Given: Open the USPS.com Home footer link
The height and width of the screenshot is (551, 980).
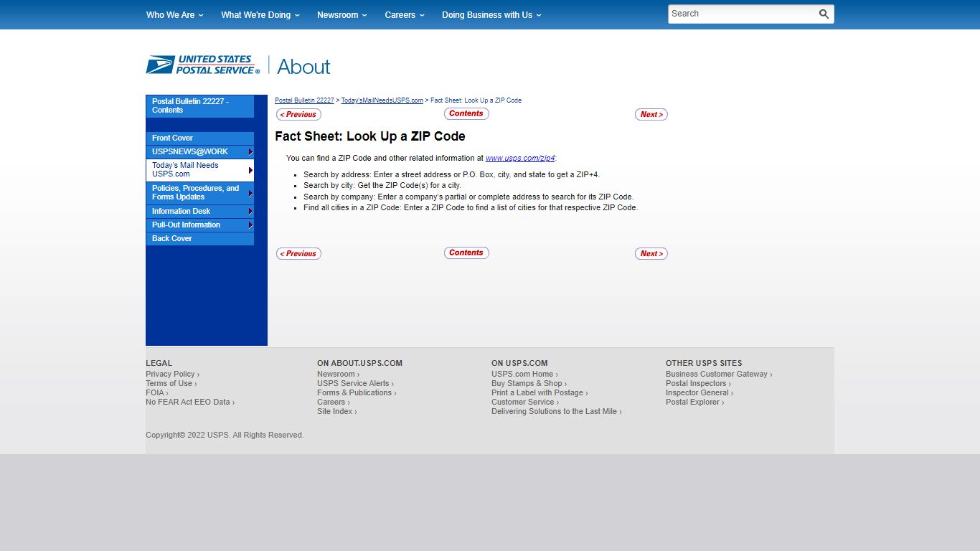Looking at the screenshot, I should [524, 375].
